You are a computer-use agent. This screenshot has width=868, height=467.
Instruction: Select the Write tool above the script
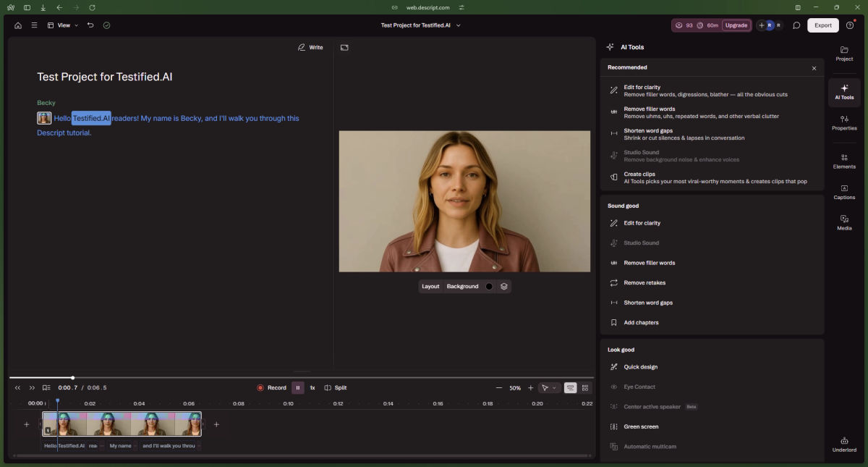coord(310,47)
